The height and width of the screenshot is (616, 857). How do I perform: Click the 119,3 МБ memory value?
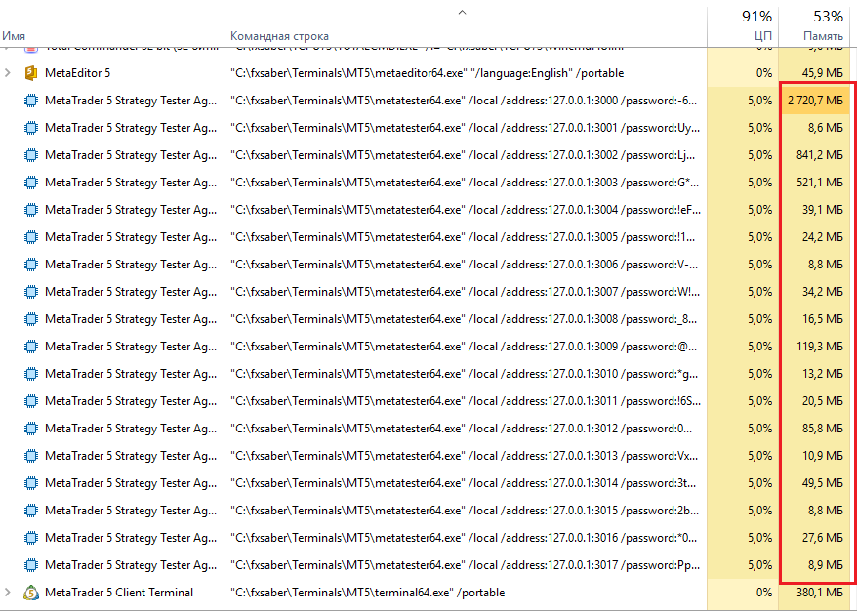click(x=820, y=347)
